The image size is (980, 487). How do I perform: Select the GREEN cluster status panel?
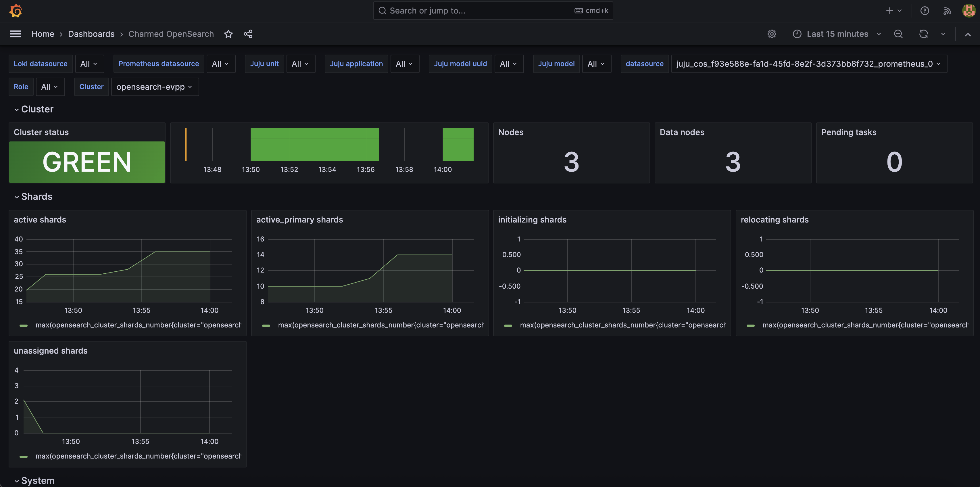[87, 162]
